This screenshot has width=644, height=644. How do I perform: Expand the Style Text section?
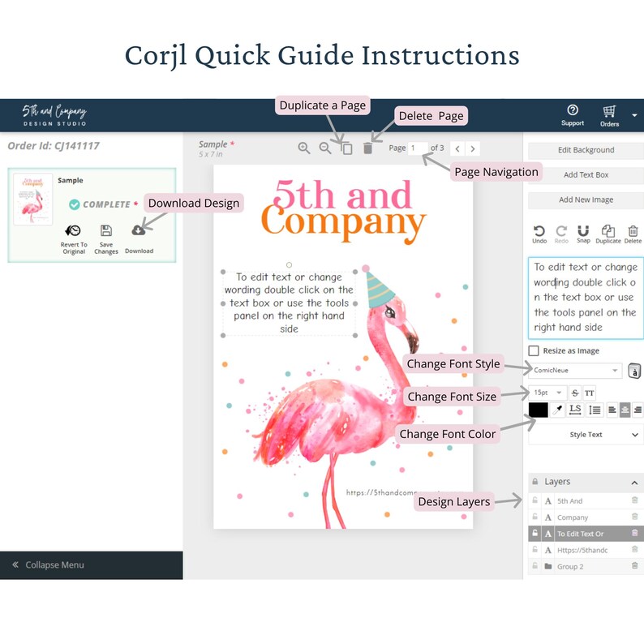(586, 435)
